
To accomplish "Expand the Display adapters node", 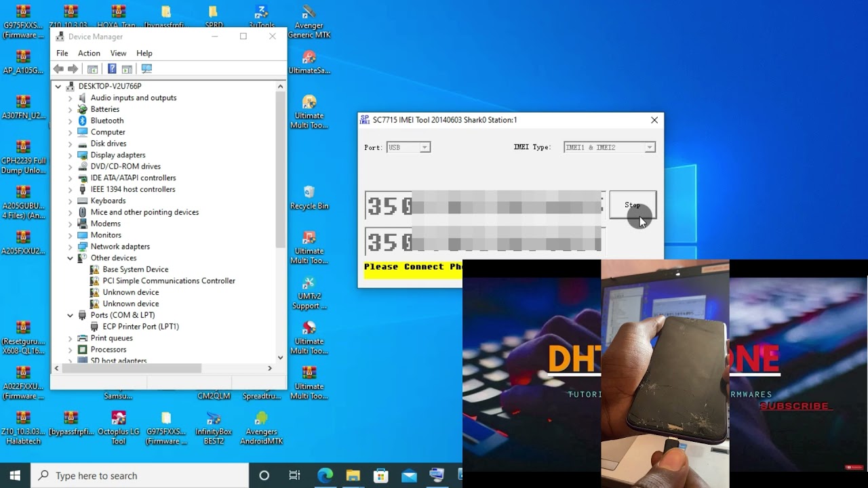I will click(70, 155).
